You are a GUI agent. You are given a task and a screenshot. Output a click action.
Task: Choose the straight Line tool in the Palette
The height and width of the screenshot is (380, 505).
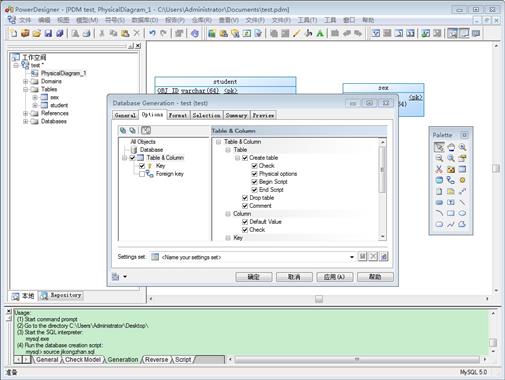462,202
